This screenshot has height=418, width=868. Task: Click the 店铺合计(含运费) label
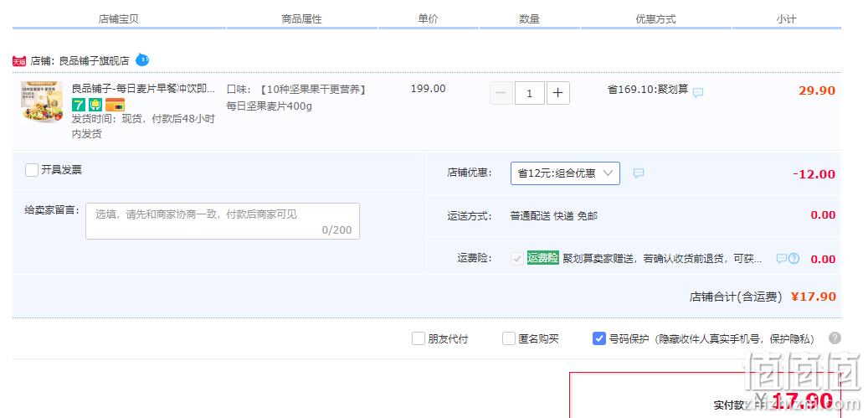coord(736,297)
